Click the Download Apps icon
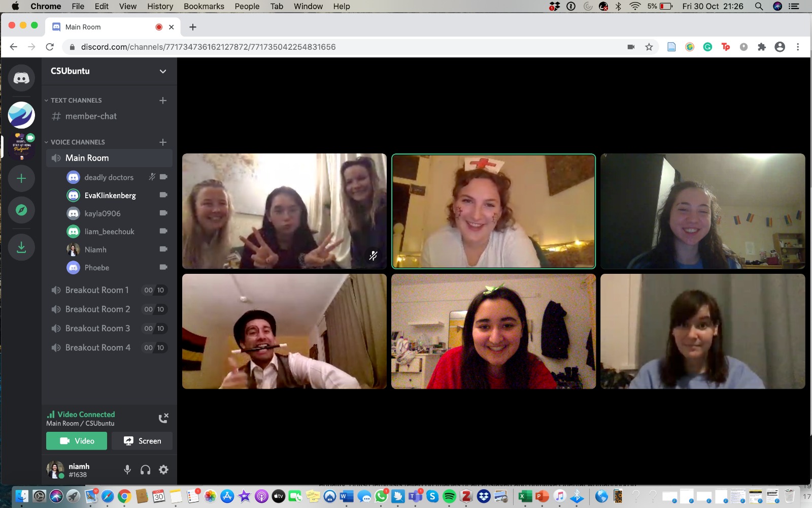This screenshot has width=812, height=508. pos(21,247)
